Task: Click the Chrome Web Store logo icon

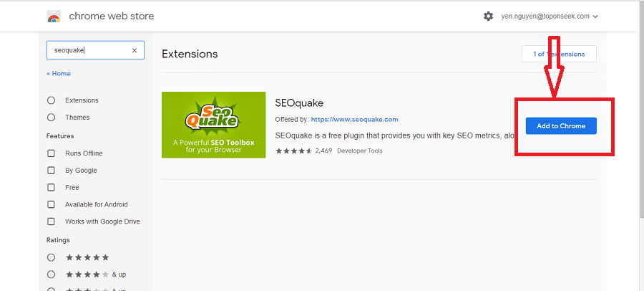Action: (54, 16)
